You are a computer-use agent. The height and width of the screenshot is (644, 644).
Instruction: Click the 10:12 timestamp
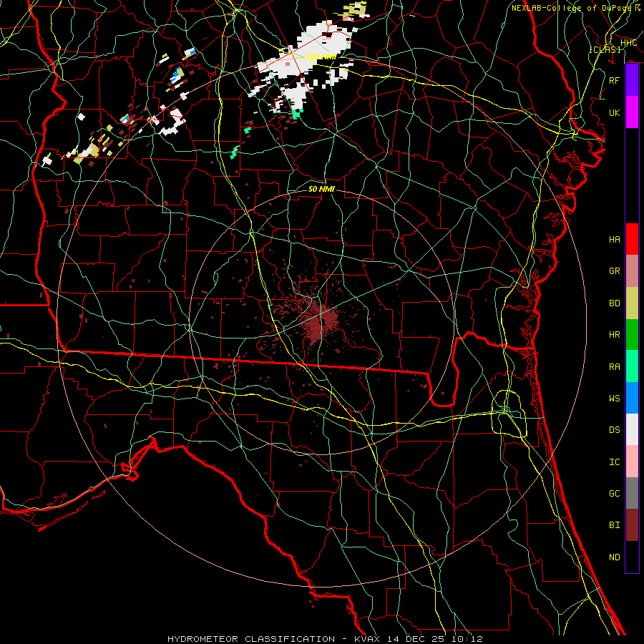(467, 639)
